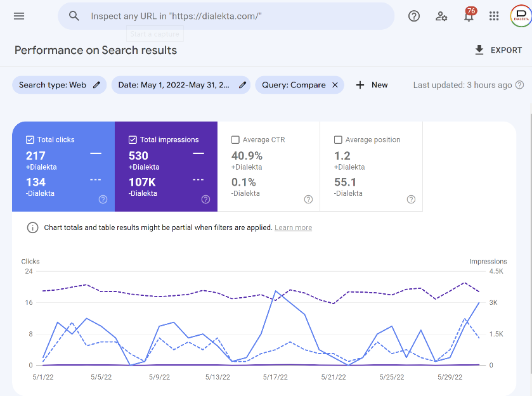The width and height of the screenshot is (532, 396).
Task: Open the Learn more link
Action: (x=293, y=227)
